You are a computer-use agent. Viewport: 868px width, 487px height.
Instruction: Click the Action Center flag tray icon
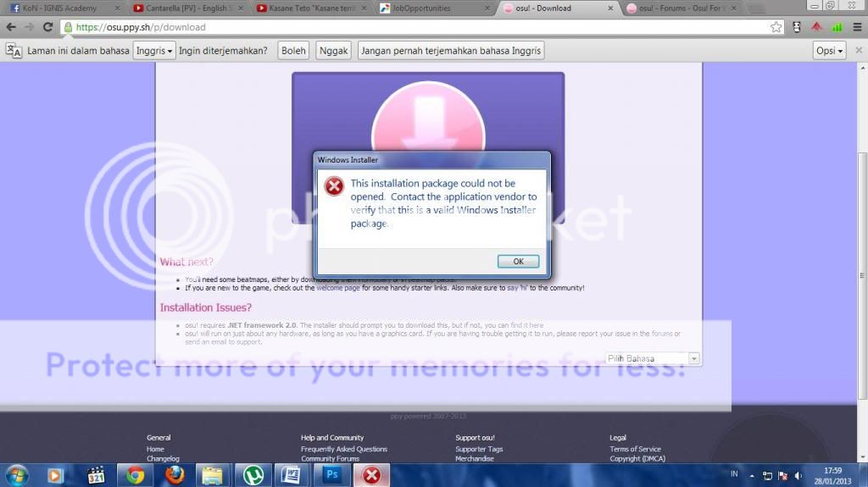point(782,476)
